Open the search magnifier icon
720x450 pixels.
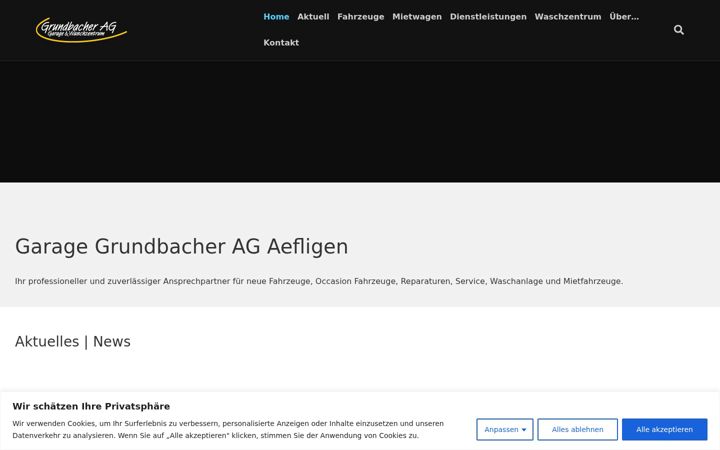[679, 30]
